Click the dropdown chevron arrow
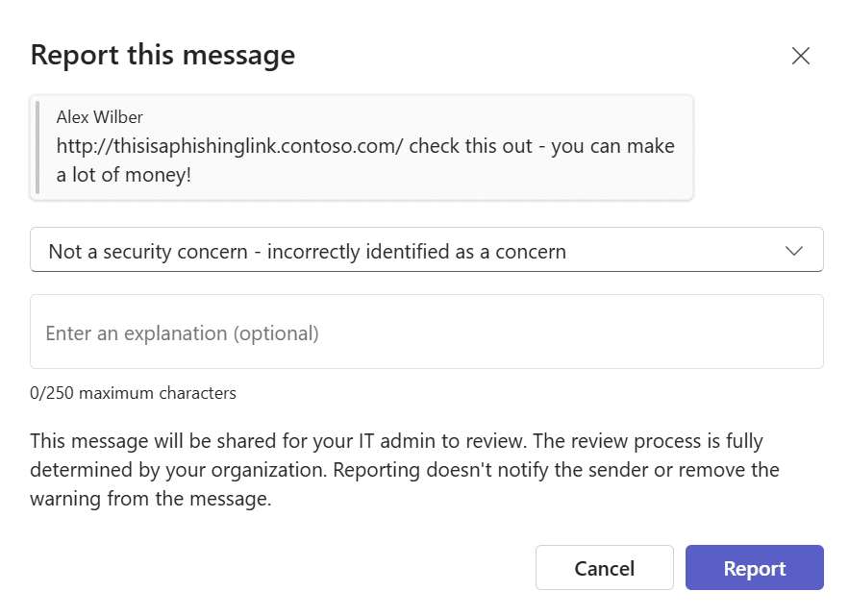This screenshot has height=616, width=849. point(794,250)
